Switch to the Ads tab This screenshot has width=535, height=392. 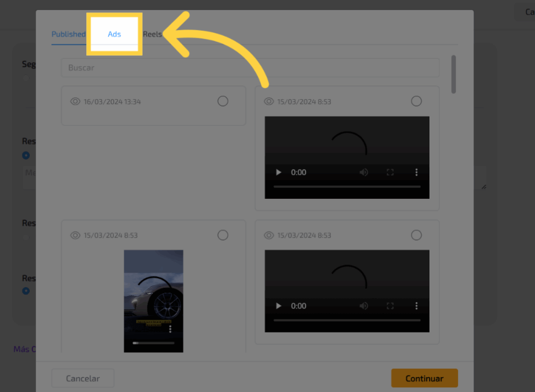pyautogui.click(x=114, y=34)
